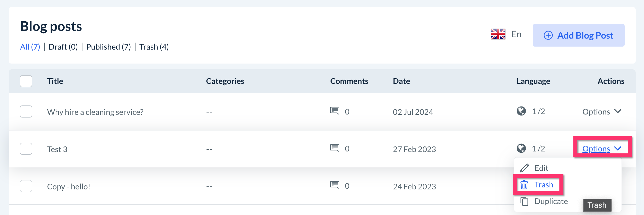Image resolution: width=644 pixels, height=215 pixels.
Task: Check the box for Why hire a cleaning service
Action: point(26,111)
